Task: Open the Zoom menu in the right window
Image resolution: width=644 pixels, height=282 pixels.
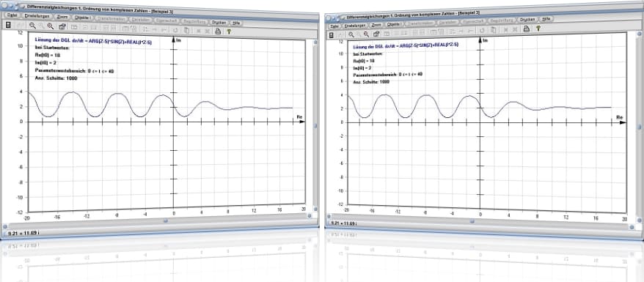Action: point(376,25)
